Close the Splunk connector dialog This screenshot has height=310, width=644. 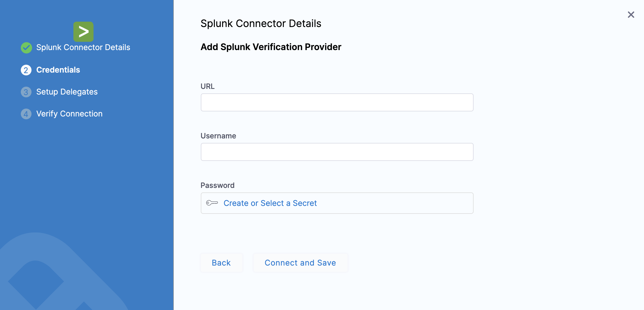click(631, 15)
